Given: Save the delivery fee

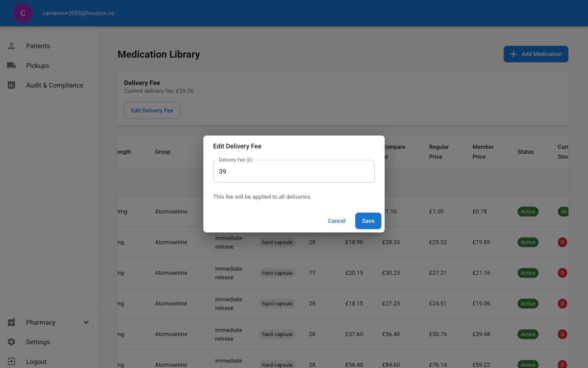Looking at the screenshot, I should point(368,221).
